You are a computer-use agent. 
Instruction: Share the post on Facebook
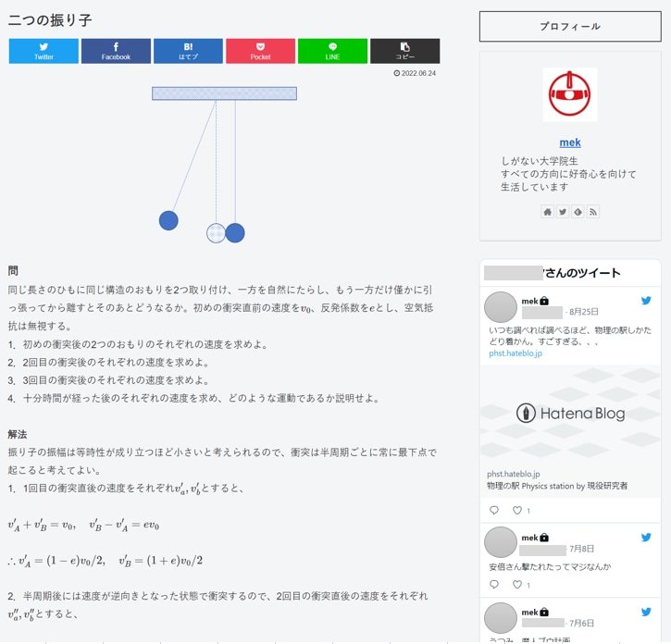[x=116, y=51]
